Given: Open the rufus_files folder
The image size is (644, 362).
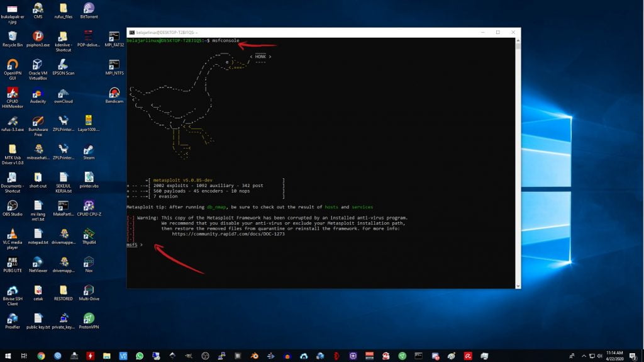Looking at the screenshot, I should [64, 11].
